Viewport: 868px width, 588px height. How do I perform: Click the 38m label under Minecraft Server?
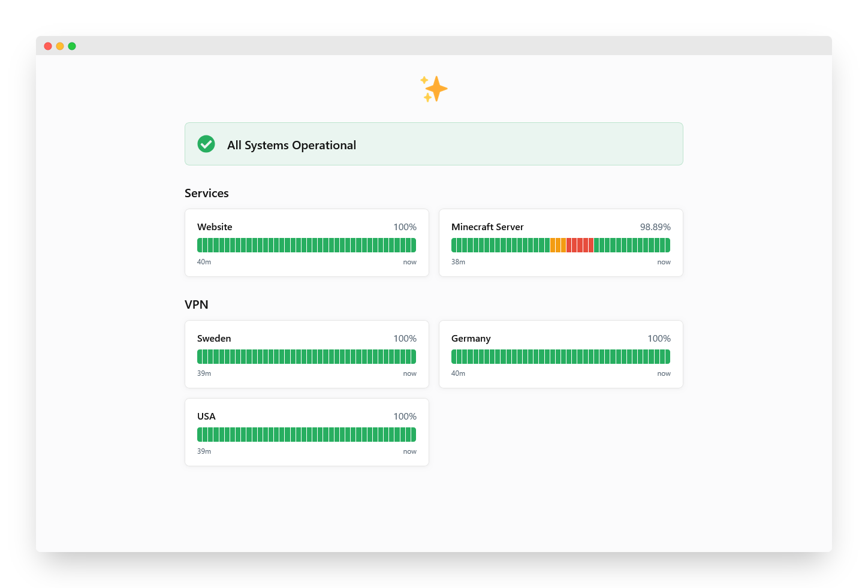[458, 262]
